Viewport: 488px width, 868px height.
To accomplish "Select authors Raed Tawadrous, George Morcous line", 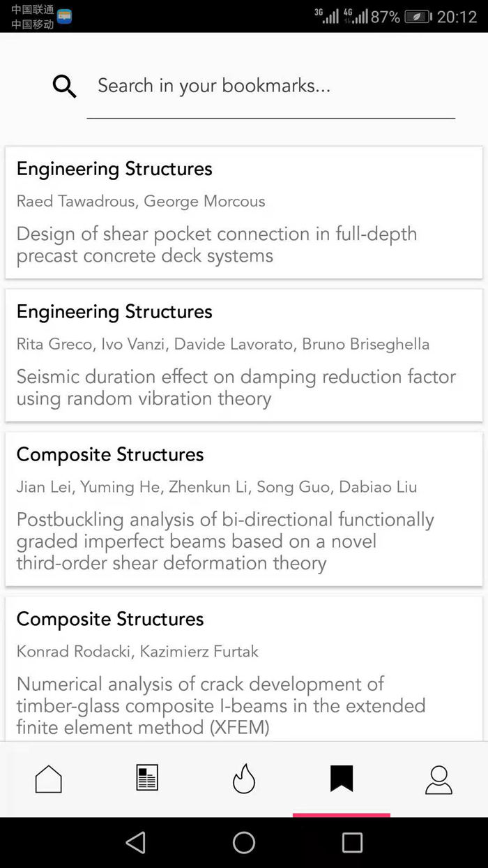I will 141,202.
